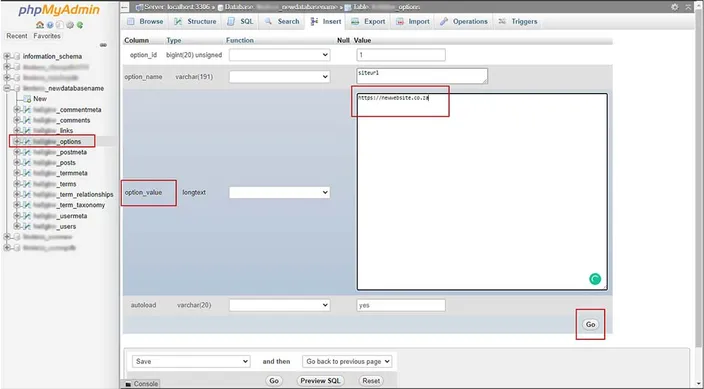Expand the _users table node
The image size is (704, 389).
click(17, 226)
